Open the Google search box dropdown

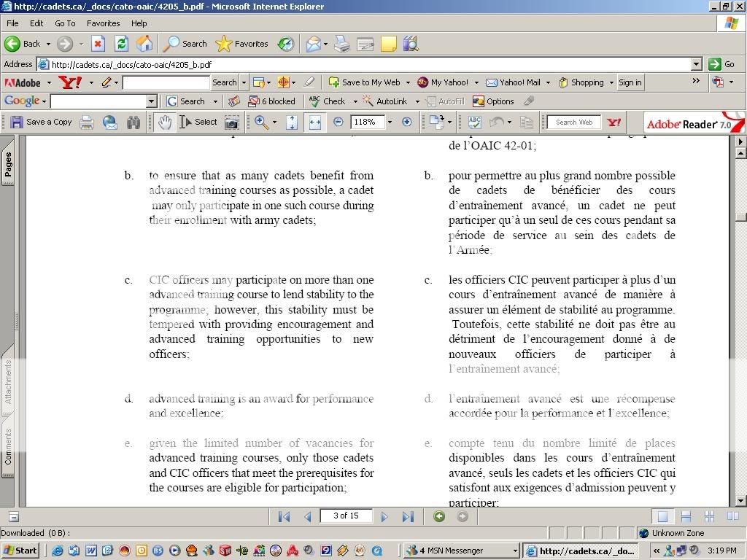point(151,101)
